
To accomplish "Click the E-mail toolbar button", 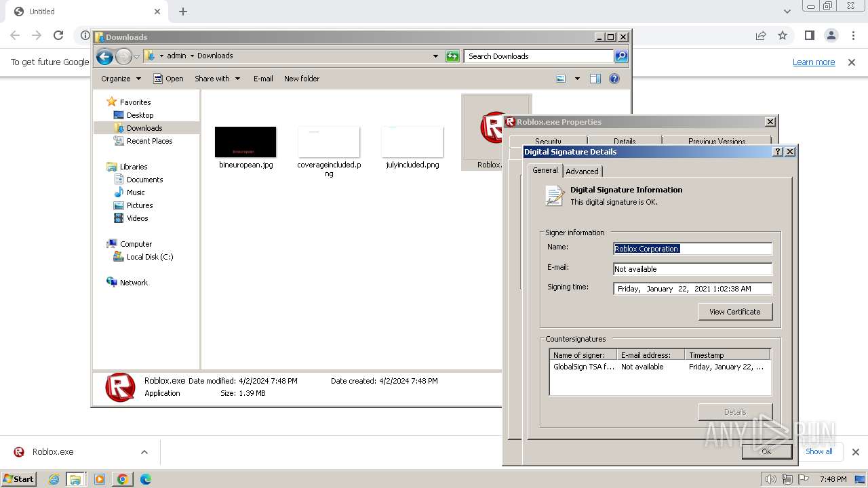I will click(x=263, y=79).
